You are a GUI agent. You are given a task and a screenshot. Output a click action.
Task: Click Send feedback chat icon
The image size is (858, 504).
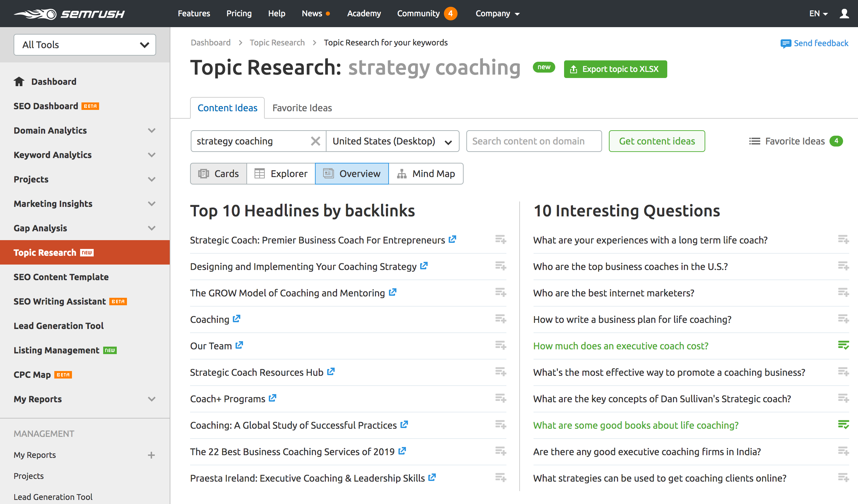coord(785,43)
